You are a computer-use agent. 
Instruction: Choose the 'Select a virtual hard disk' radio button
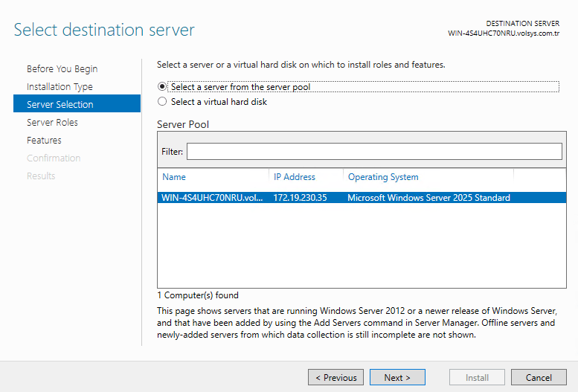163,102
